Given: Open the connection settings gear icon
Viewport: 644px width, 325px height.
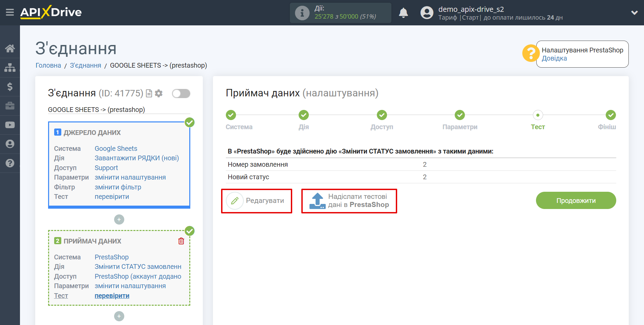Looking at the screenshot, I should [158, 93].
